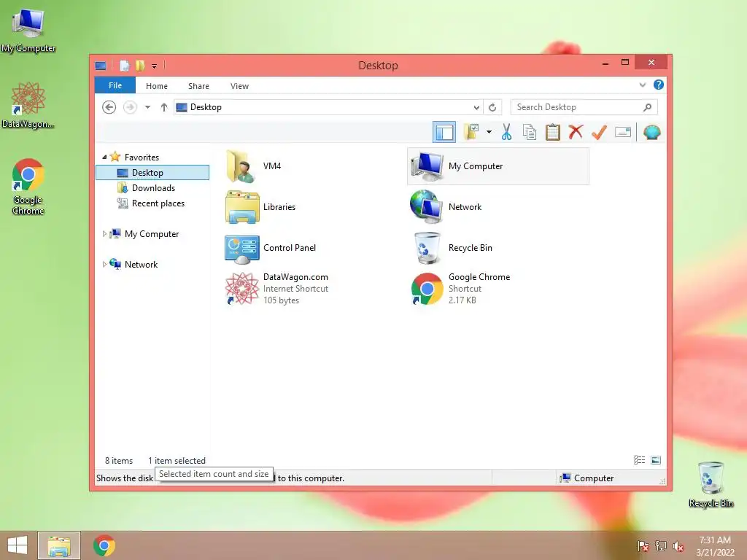Click the orange checkmark Properties icon
Viewport: 747px width, 560px height.
(599, 132)
